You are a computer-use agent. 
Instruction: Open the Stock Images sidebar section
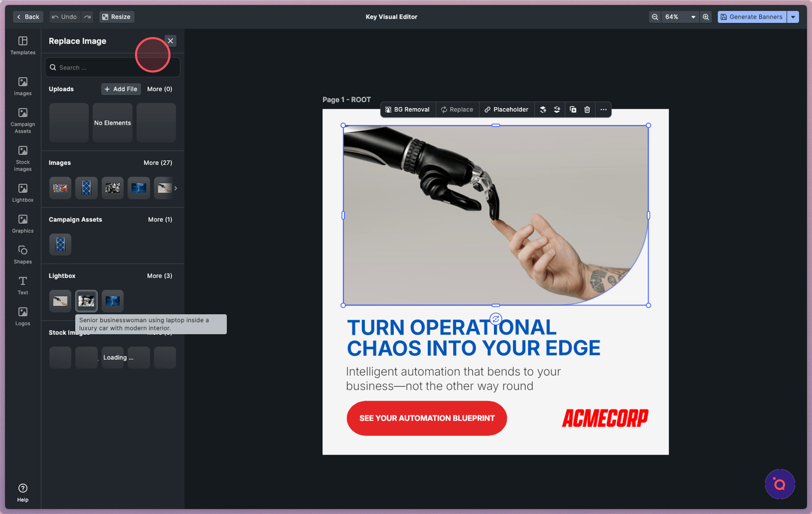[x=23, y=158]
